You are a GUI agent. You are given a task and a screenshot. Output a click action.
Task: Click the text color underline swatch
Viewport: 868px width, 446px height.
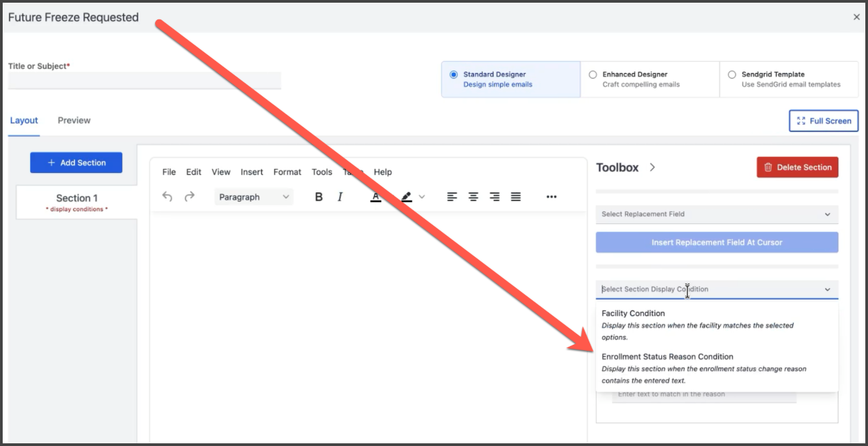tap(376, 197)
